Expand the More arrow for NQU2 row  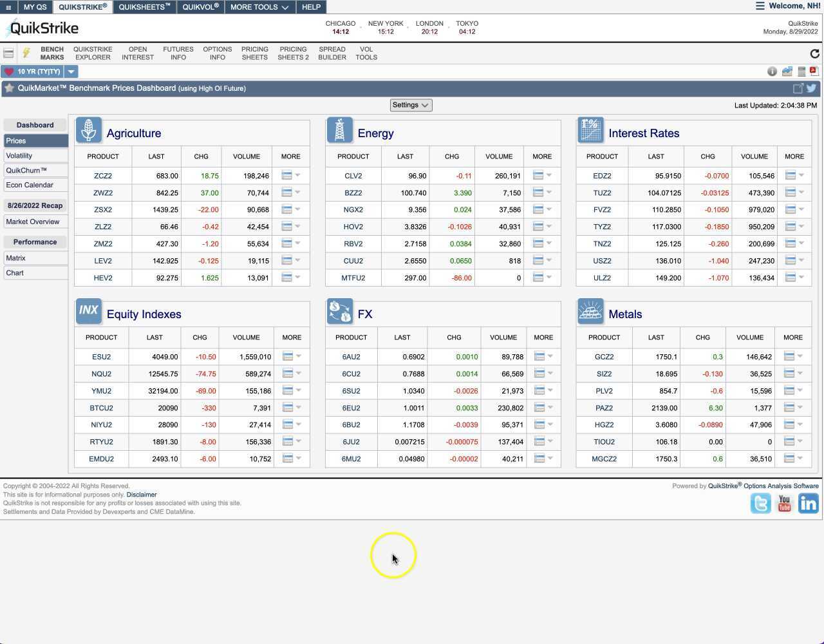coord(298,373)
